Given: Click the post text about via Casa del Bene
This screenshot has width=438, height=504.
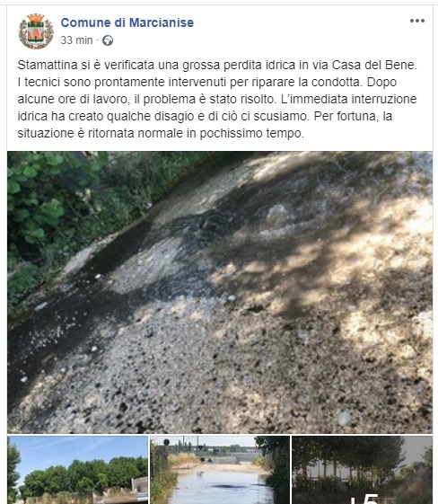Looking at the screenshot, I should tap(217, 99).
